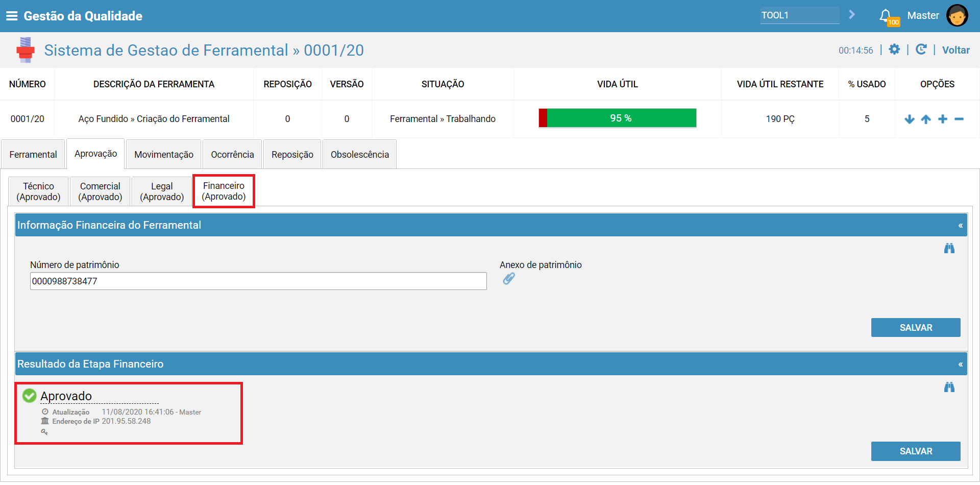Screen dimensions: 980x485
Task: Go to the Reposição tab
Action: tap(292, 154)
